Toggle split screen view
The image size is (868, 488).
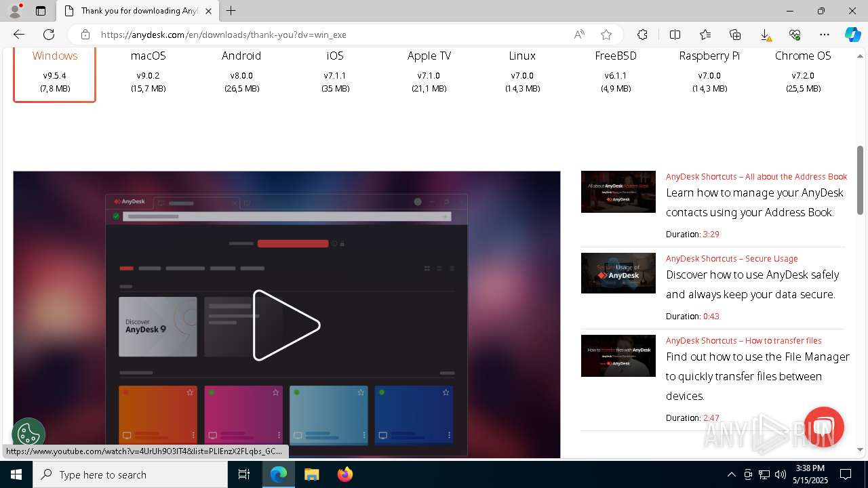[675, 35]
